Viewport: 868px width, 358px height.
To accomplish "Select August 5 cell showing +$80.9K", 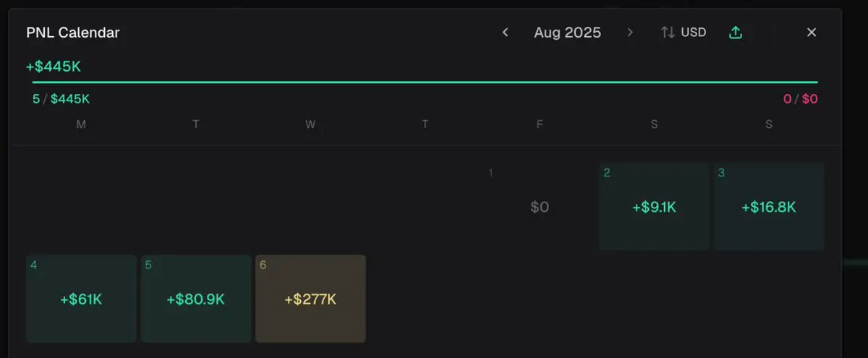I will point(196,299).
